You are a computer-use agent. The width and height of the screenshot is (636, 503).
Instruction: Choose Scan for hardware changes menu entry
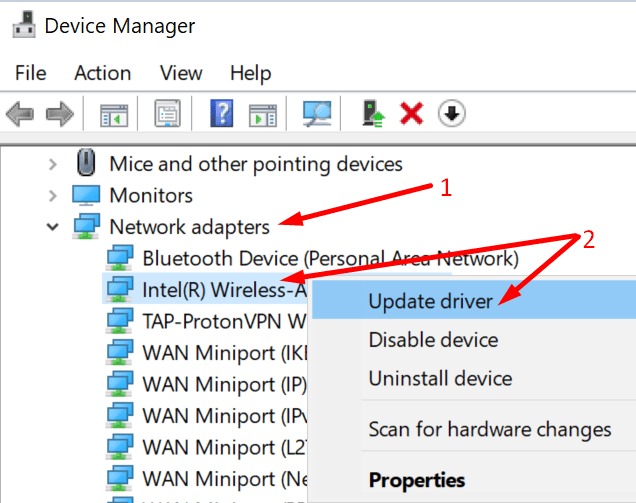474,429
